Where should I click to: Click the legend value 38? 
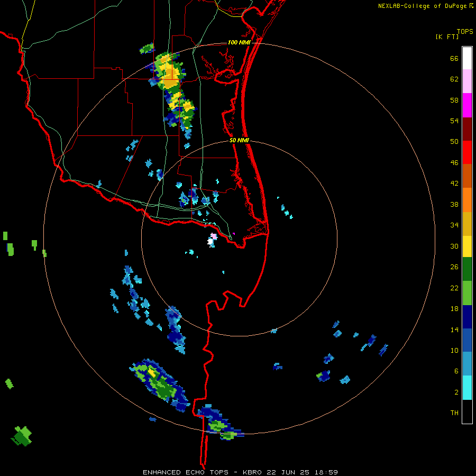[454, 204]
